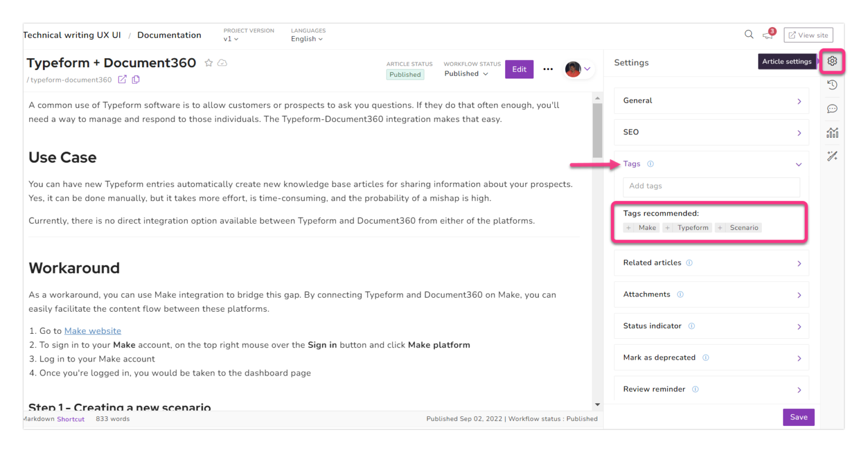
Task: Click inside the Add tags field
Action: 711,186
